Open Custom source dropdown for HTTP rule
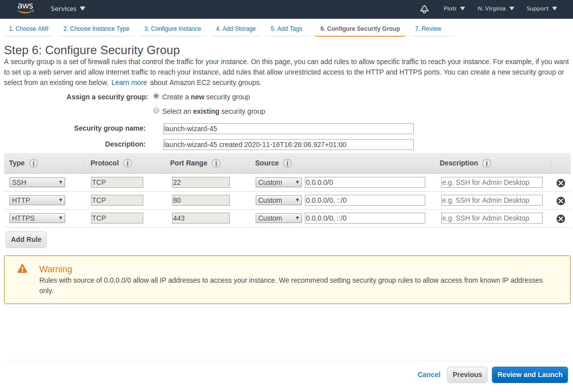Image resolution: width=573 pixels, height=392 pixels. (279, 200)
